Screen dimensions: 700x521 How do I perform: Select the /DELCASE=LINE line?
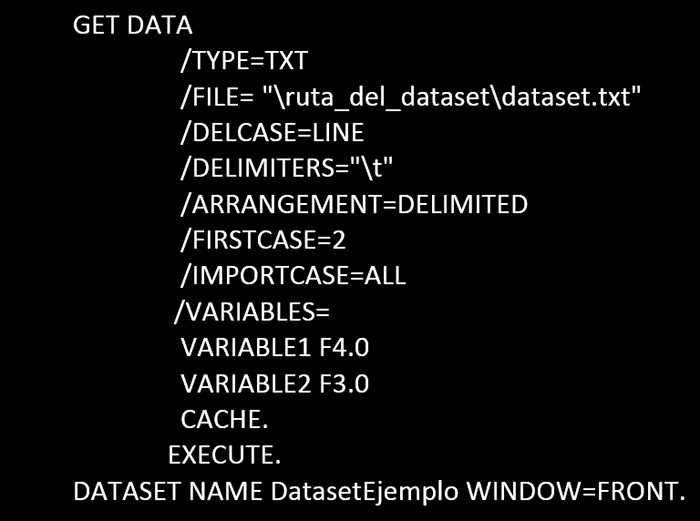(x=272, y=133)
